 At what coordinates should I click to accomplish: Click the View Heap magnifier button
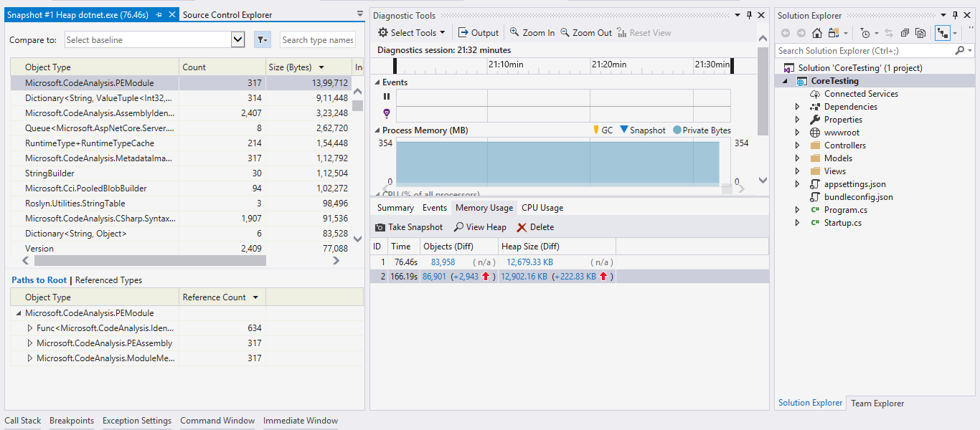click(x=480, y=227)
